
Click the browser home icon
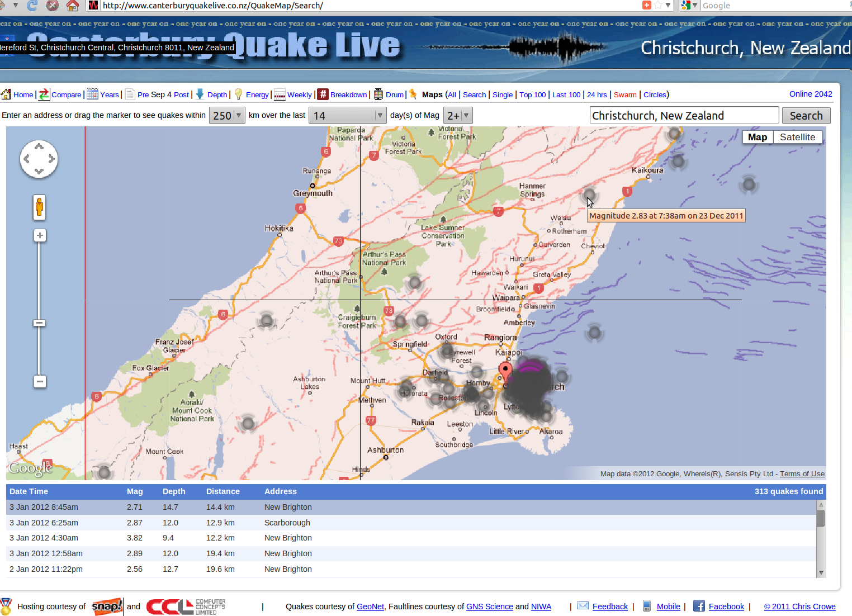[x=72, y=6]
